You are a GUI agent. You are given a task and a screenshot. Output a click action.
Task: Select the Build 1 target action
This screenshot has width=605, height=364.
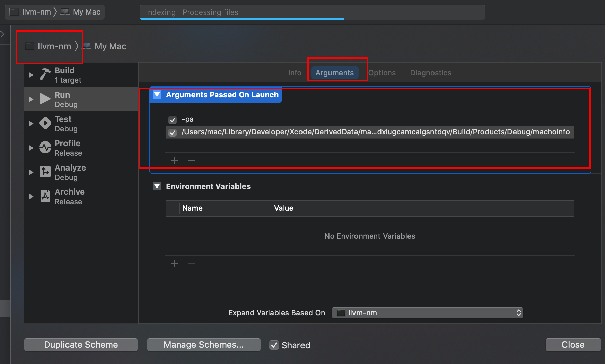pos(81,75)
